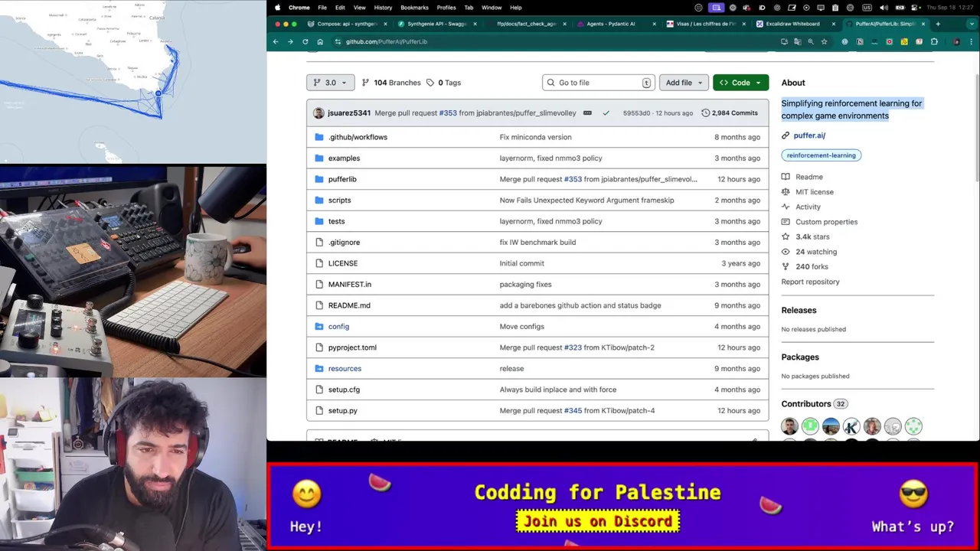Open the 104 Branches link
Viewport: 980px width, 551px height.
pyautogui.click(x=391, y=83)
